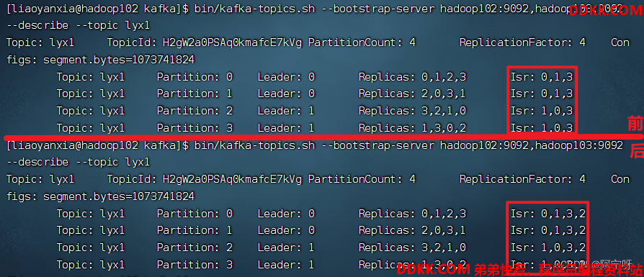
Task: Select 'PartitionCount: 4' in the second output header
Action: click(x=362, y=179)
